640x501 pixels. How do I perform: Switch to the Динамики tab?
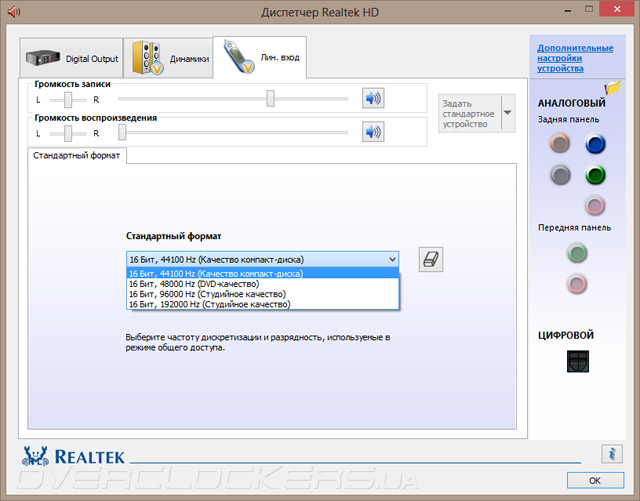coord(168,58)
